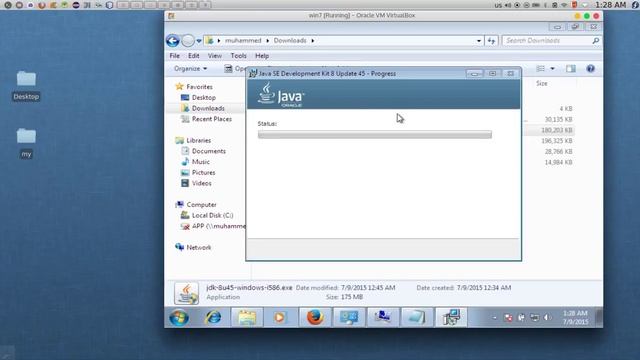Screen dimensions: 640x360
Task: Select the Desktop folder on the host desktop
Action: [x=26, y=86]
